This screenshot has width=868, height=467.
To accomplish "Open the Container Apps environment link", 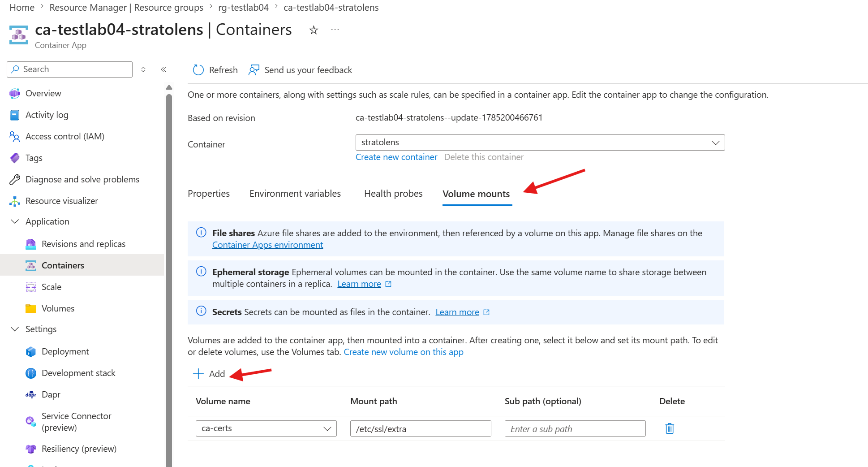I will tap(267, 245).
